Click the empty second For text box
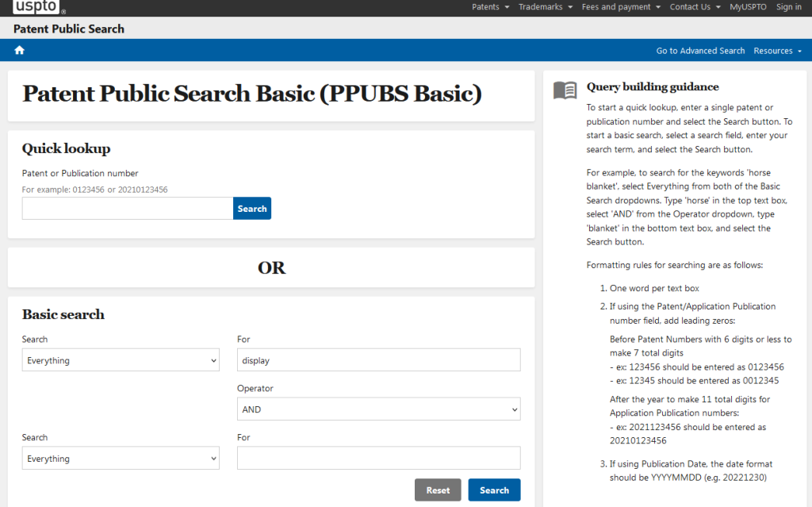 378,459
